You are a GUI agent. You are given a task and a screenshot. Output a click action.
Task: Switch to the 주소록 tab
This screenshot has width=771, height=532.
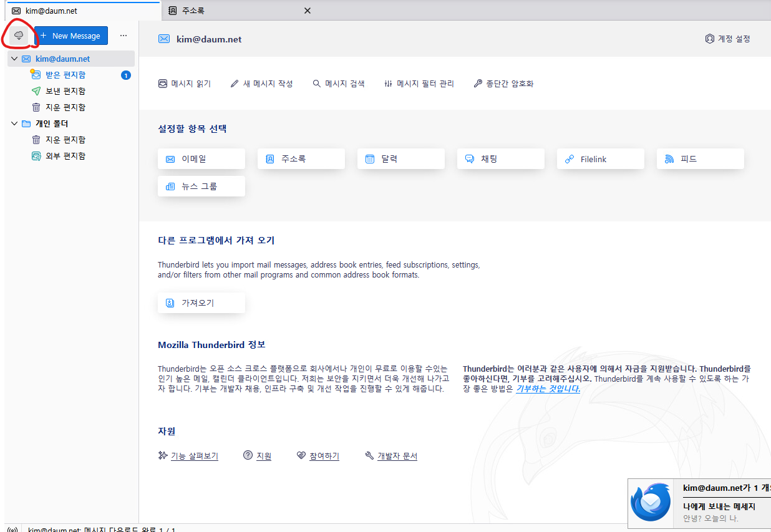point(240,11)
